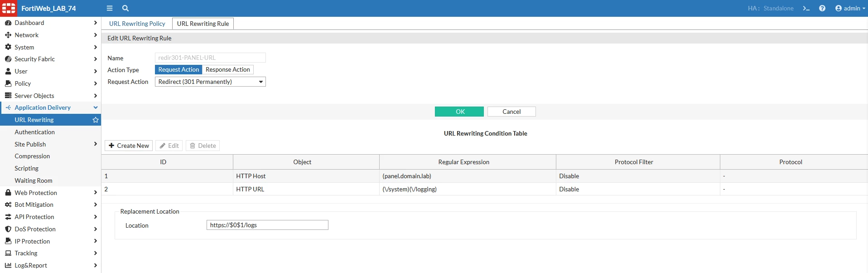The width and height of the screenshot is (868, 273).
Task: Click the Dashboard gauge icon
Action: 8,23
